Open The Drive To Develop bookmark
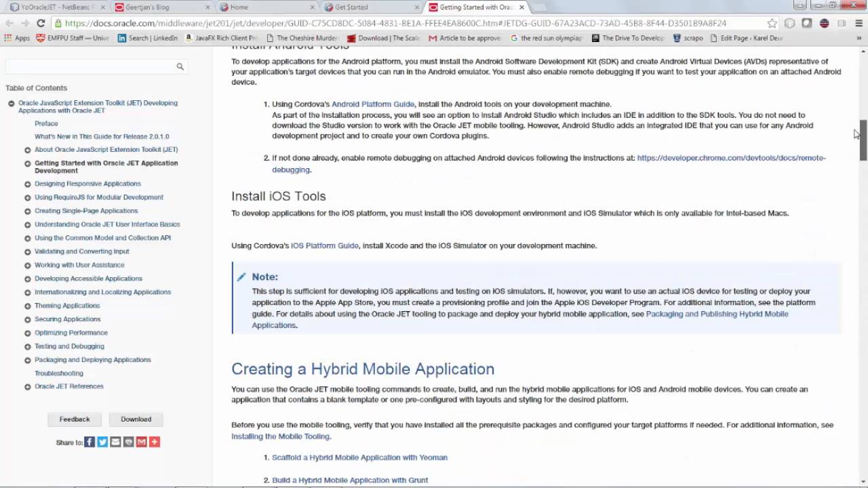 [627, 38]
